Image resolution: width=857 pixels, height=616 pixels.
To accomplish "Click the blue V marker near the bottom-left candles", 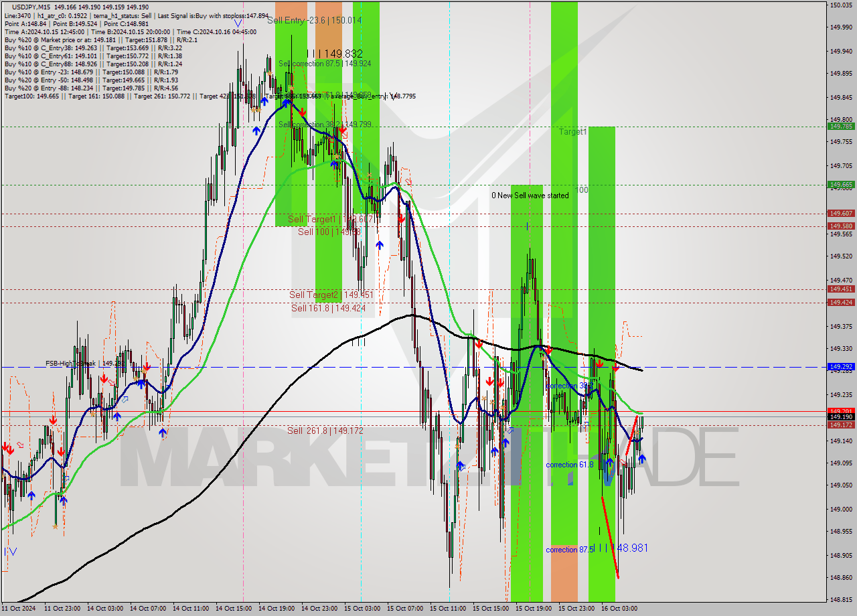I will click(13, 552).
